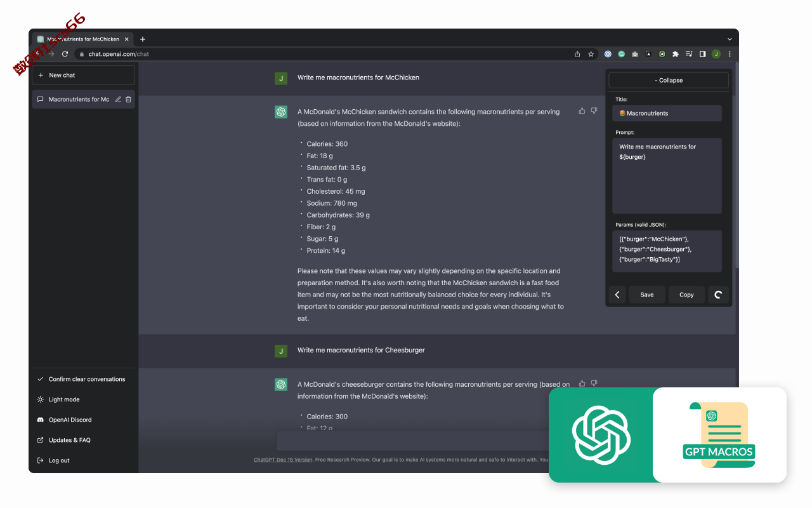812x508 pixels.
Task: Log out of ChatGPT
Action: (84, 460)
